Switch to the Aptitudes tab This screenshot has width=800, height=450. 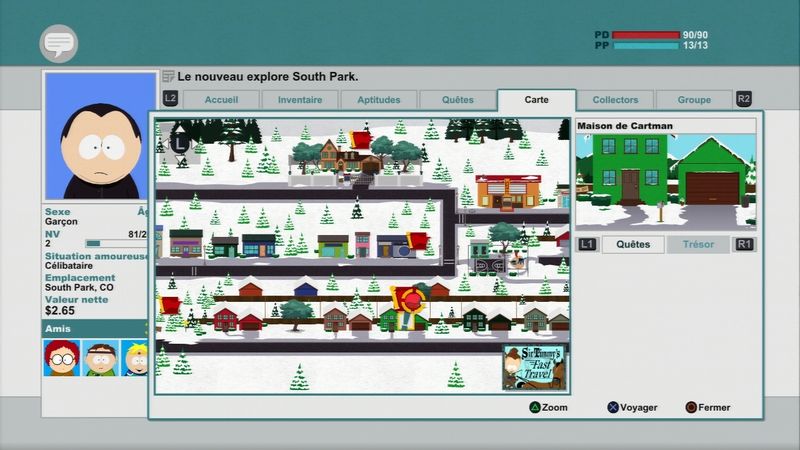379,100
